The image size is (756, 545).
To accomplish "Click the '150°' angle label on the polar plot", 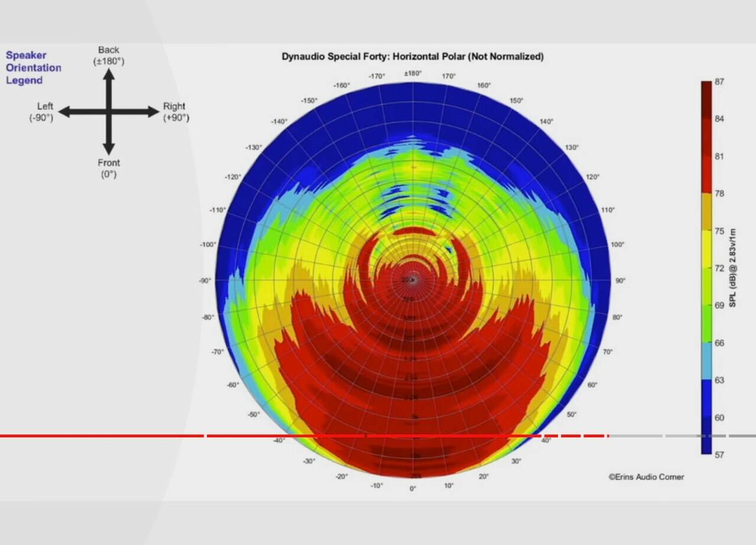I will [x=516, y=100].
